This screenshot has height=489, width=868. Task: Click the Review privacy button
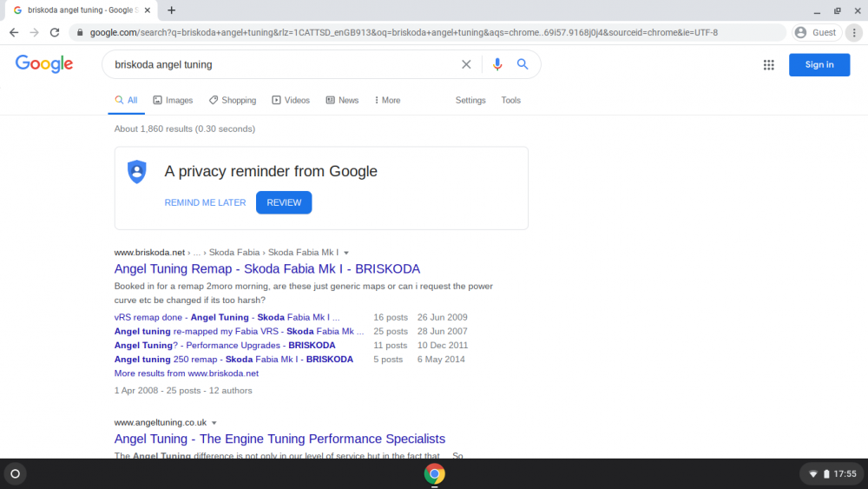coord(284,202)
